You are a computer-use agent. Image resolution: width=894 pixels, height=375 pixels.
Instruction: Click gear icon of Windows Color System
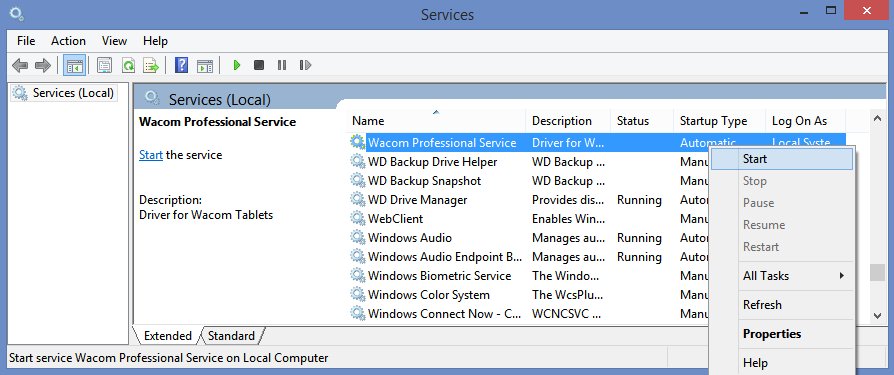(x=357, y=295)
